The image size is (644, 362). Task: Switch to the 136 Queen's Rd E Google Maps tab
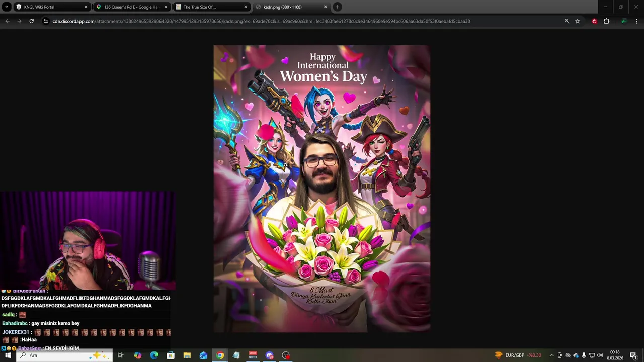click(x=131, y=7)
